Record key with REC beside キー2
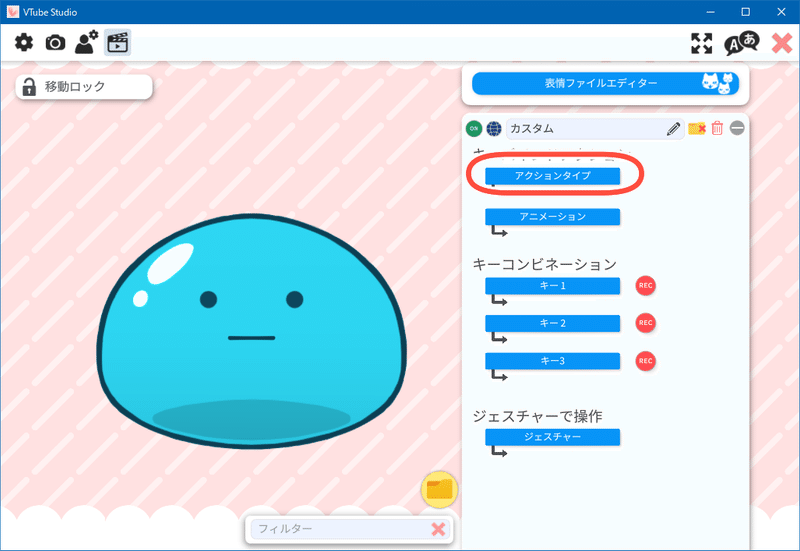Screen dimensions: 800x551 click(x=645, y=323)
